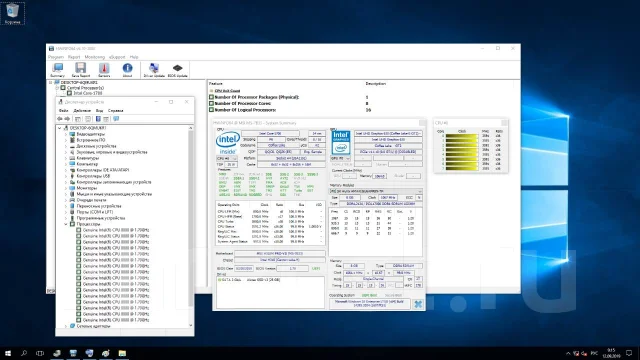Screen dimensions: 640x360
Task: Open Вид menu in Device Manager
Action: 100,111
